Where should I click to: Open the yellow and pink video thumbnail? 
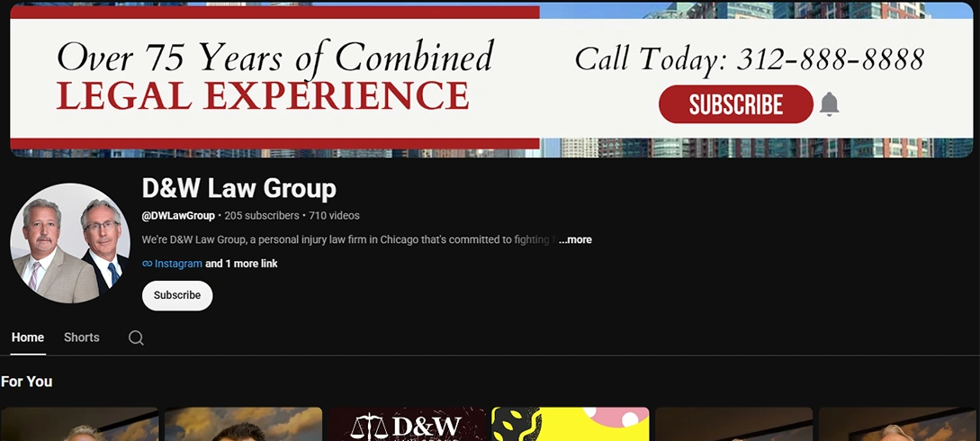570,424
